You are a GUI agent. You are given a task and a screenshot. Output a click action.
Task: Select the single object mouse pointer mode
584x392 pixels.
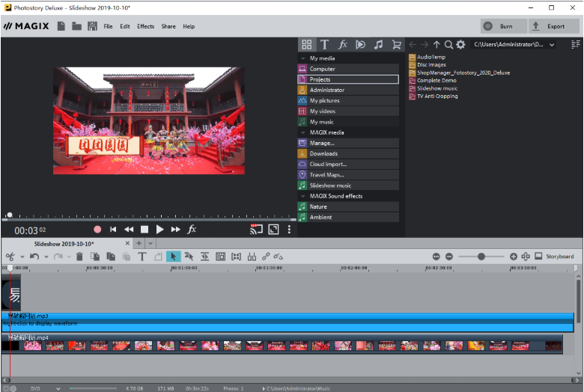(x=173, y=257)
